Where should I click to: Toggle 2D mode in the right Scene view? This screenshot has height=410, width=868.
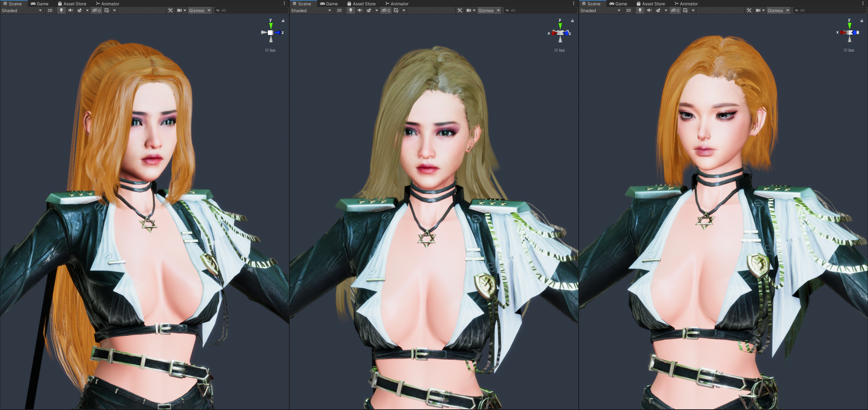pyautogui.click(x=628, y=10)
